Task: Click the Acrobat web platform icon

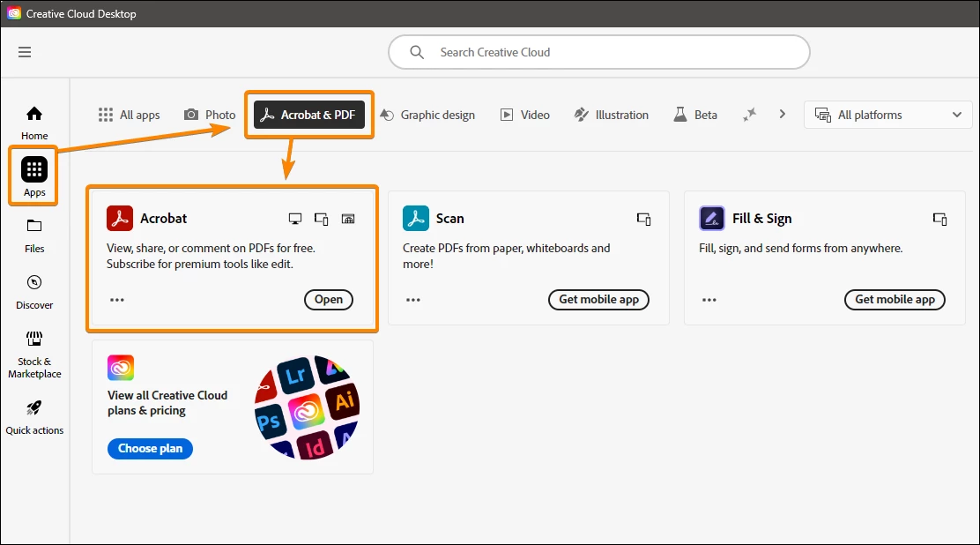Action: click(348, 219)
